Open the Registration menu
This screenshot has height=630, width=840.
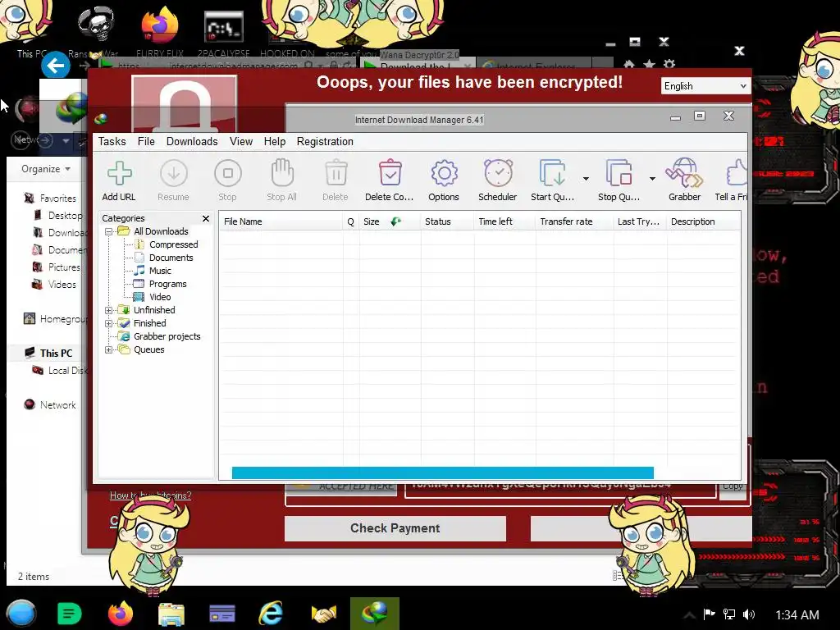click(x=325, y=141)
